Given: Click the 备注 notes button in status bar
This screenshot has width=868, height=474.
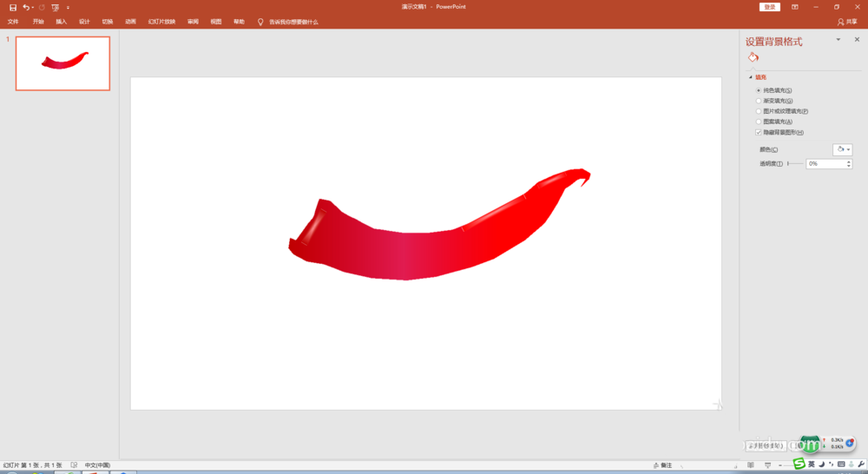Looking at the screenshot, I should pyautogui.click(x=662, y=465).
